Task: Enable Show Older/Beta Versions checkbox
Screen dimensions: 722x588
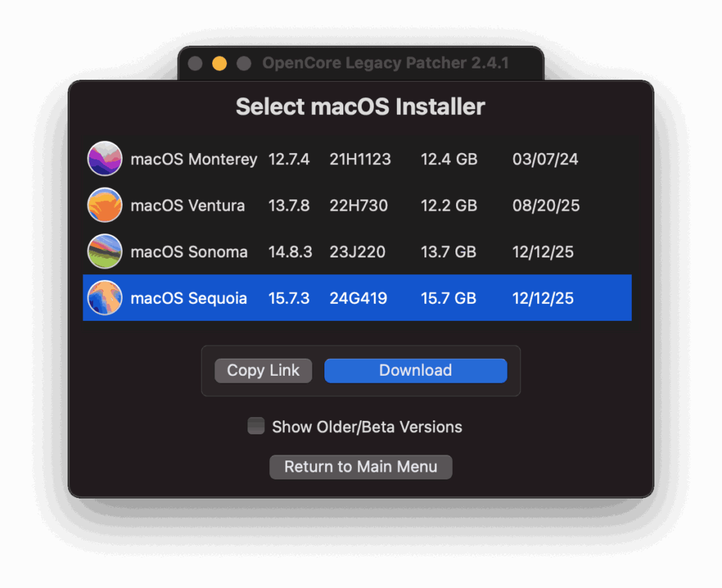Action: coord(256,426)
